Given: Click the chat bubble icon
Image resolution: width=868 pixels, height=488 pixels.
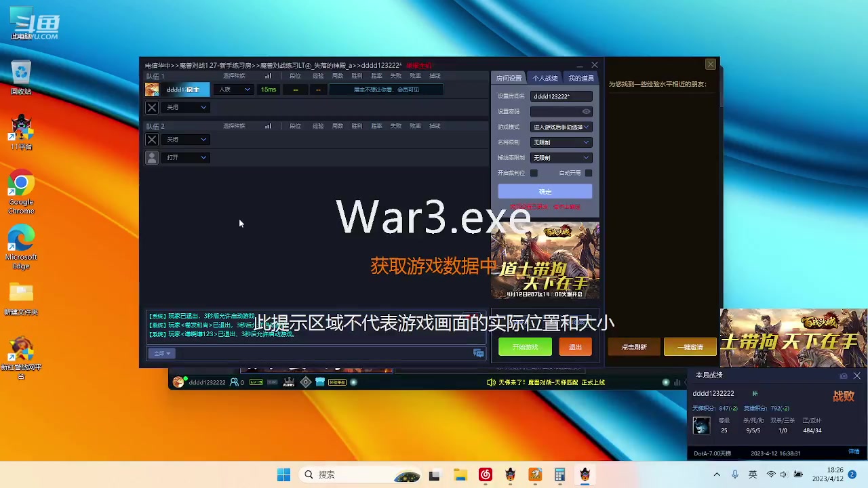Looking at the screenshot, I should 479,353.
